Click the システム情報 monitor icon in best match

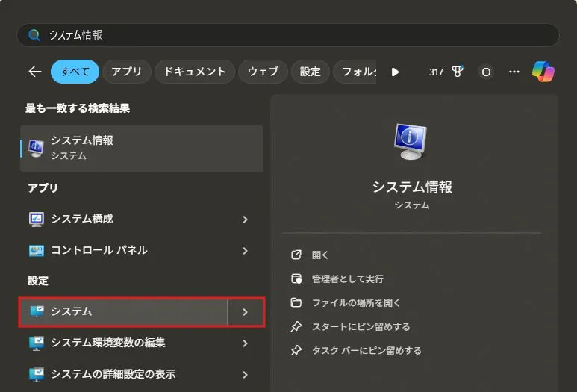36,149
